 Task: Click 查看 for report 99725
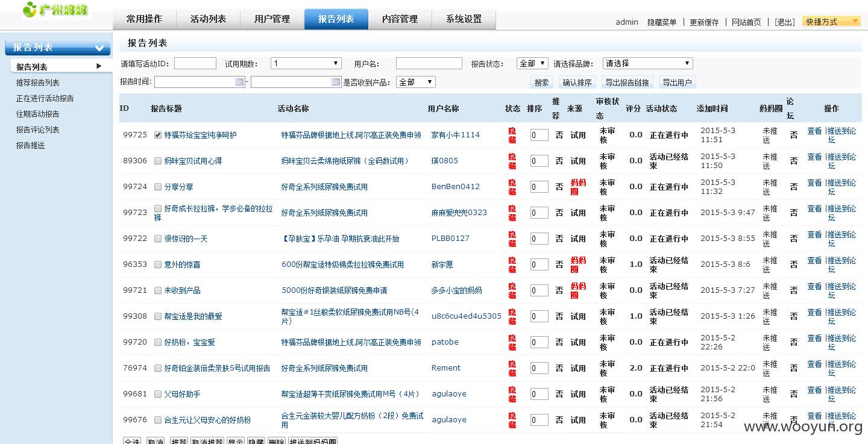click(814, 131)
